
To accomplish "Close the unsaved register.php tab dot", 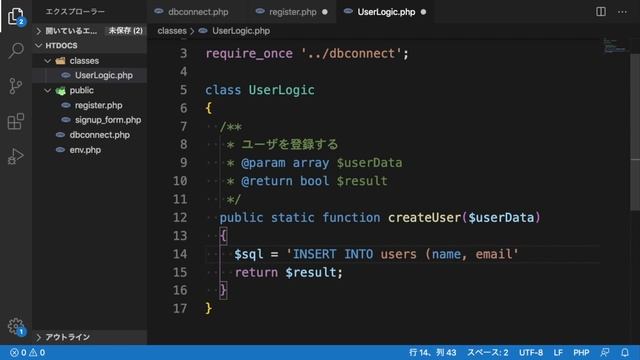I will pos(325,12).
